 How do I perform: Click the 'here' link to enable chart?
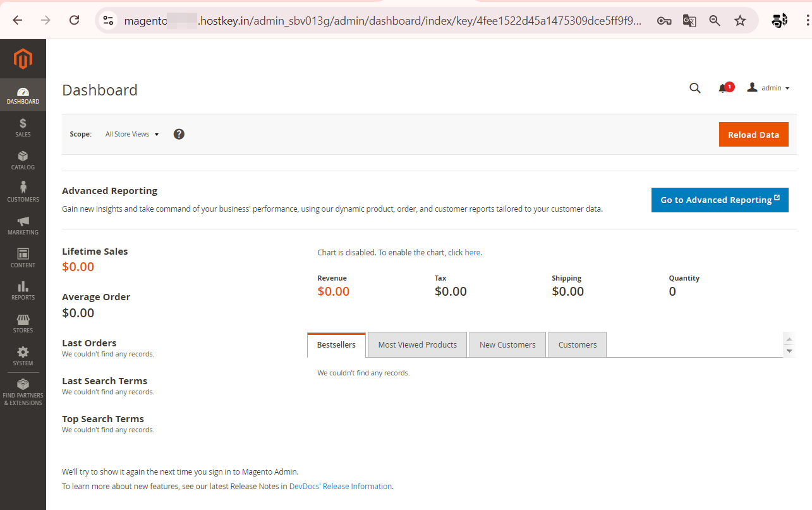(x=472, y=253)
